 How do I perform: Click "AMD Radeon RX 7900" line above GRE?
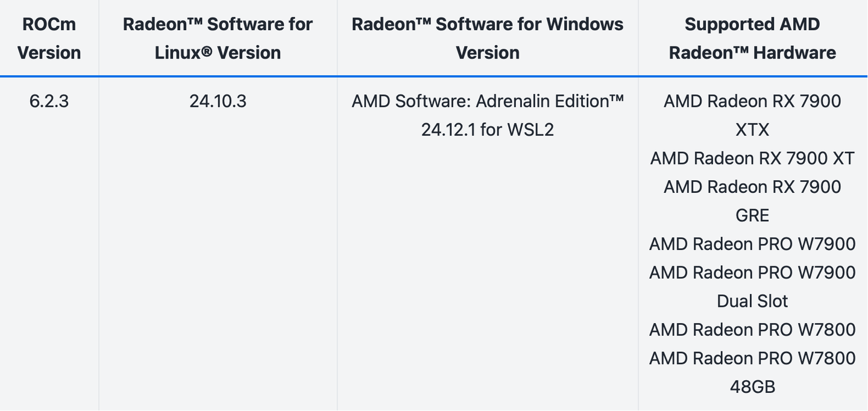[x=752, y=187]
